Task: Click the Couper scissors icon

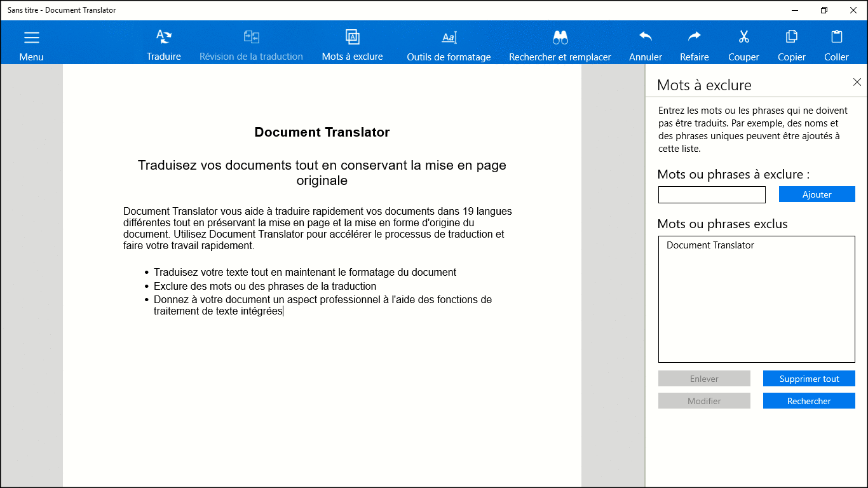Action: coord(743,37)
